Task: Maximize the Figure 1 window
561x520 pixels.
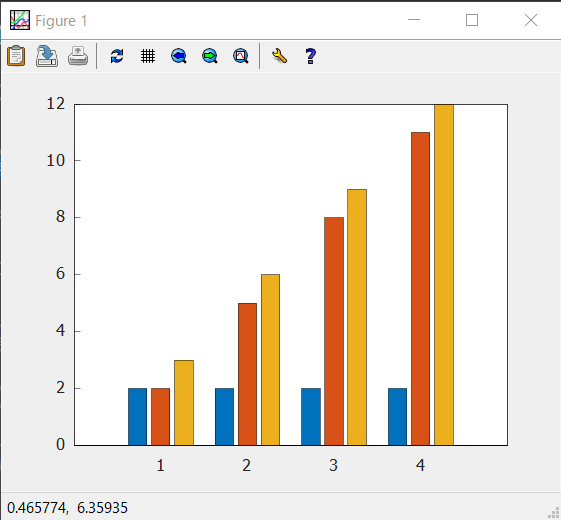Action: click(x=472, y=20)
